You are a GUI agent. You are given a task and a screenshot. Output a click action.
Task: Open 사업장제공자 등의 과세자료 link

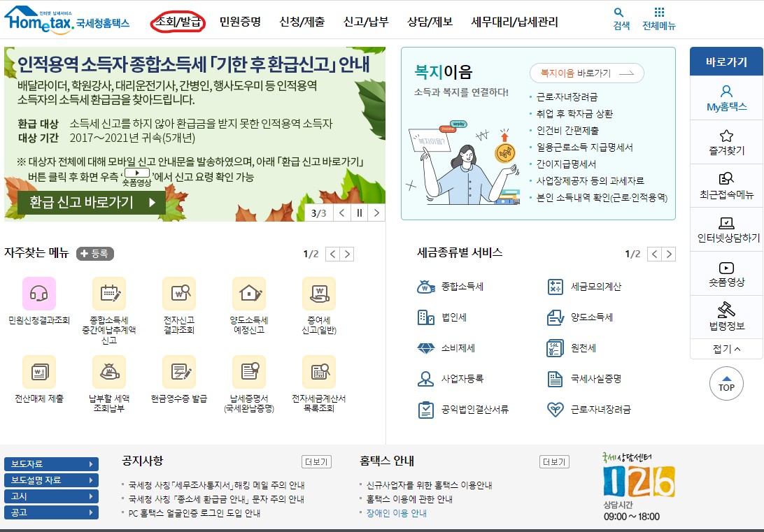[590, 180]
